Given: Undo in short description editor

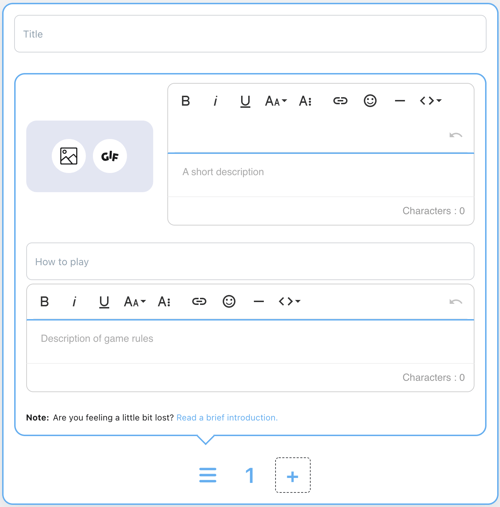Looking at the screenshot, I should 456,135.
